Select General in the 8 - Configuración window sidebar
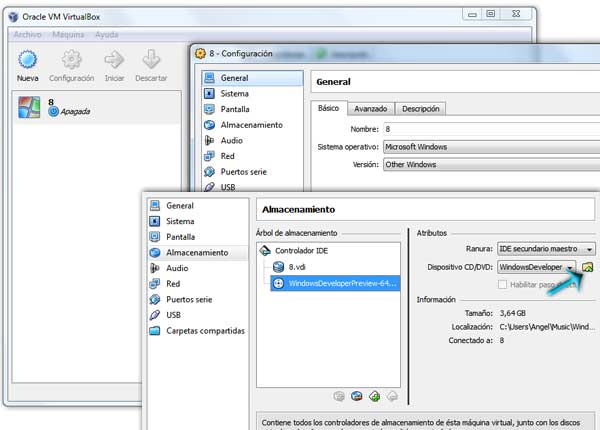The image size is (600, 430). tap(253, 78)
